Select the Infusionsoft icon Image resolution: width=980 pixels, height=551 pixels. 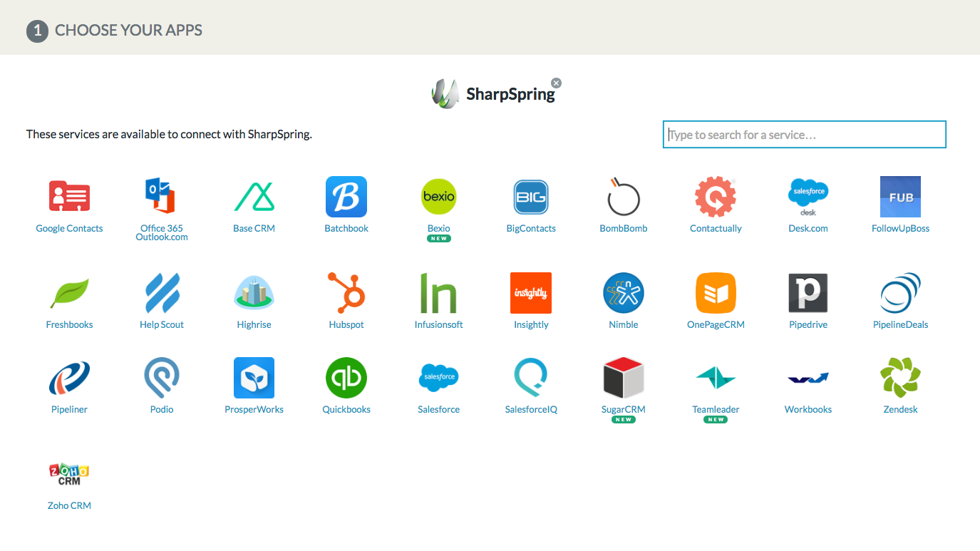[439, 293]
